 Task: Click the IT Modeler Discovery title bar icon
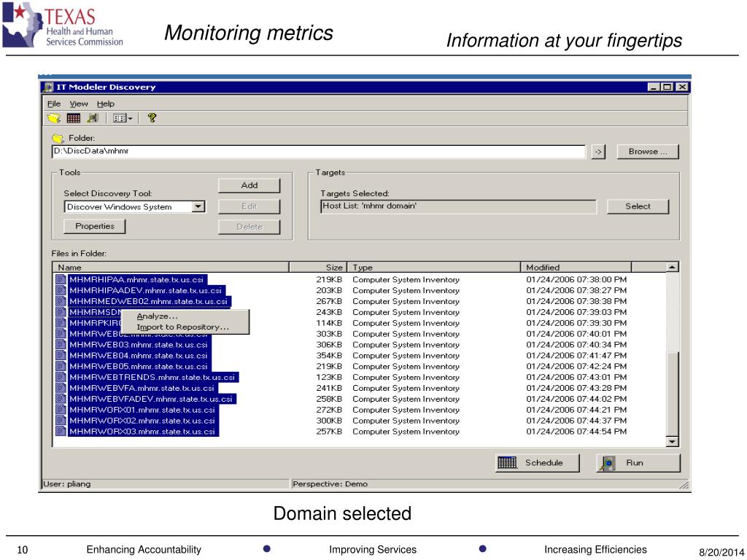click(49, 87)
